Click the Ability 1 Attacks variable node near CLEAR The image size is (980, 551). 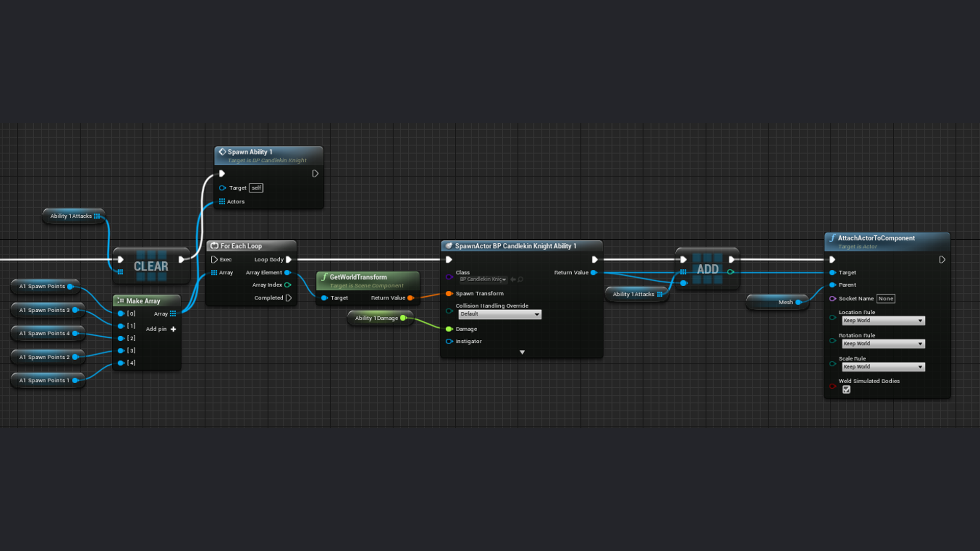74,216
